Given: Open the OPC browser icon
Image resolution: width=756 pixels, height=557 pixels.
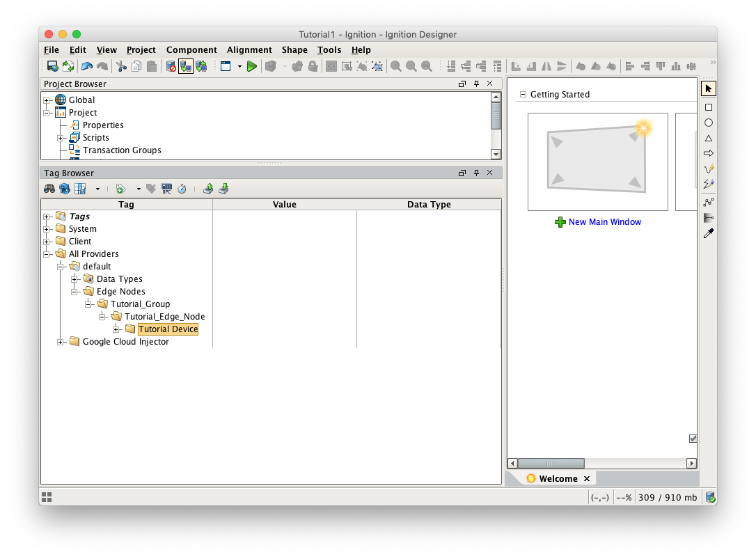Looking at the screenshot, I should (166, 189).
